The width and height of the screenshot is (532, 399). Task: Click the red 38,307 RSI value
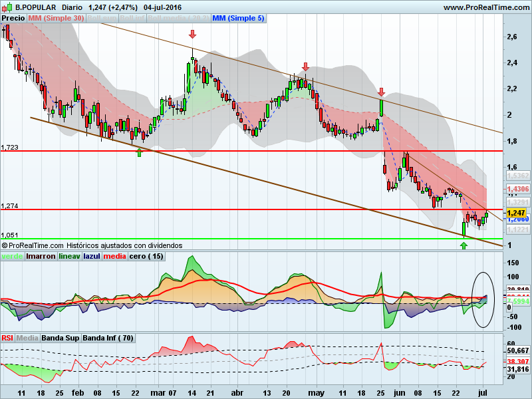518,362
